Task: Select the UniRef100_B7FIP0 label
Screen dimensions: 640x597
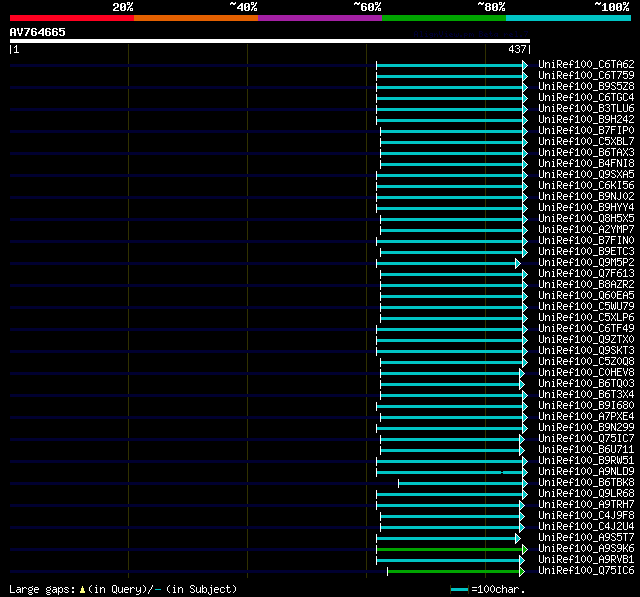Action: (586, 131)
